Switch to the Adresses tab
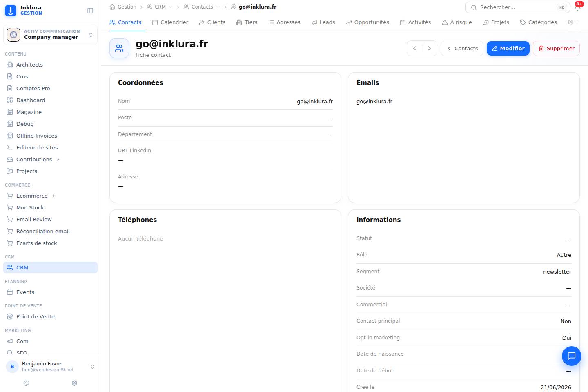This screenshot has width=588, height=392. [x=284, y=22]
